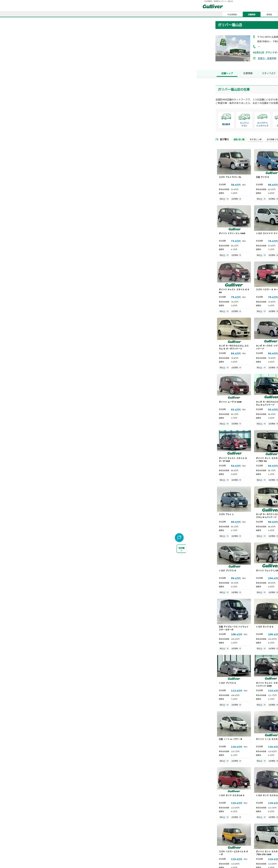Open ダイハツ ムーヴ X SAIII listing title

[230, 402]
